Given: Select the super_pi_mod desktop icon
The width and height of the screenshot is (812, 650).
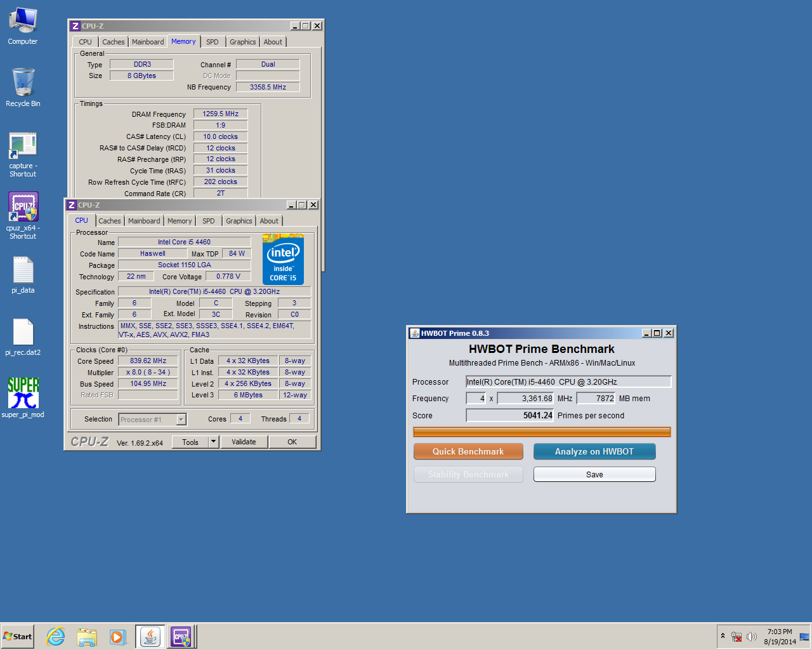Looking at the screenshot, I should (x=23, y=397).
